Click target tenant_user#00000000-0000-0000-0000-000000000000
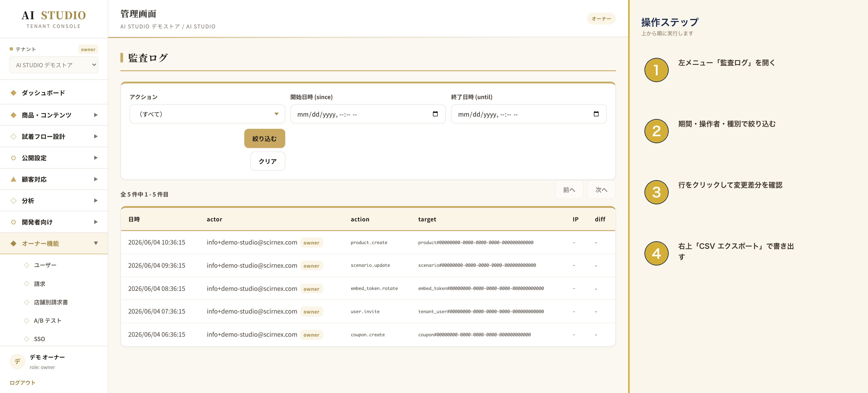 (x=481, y=311)
